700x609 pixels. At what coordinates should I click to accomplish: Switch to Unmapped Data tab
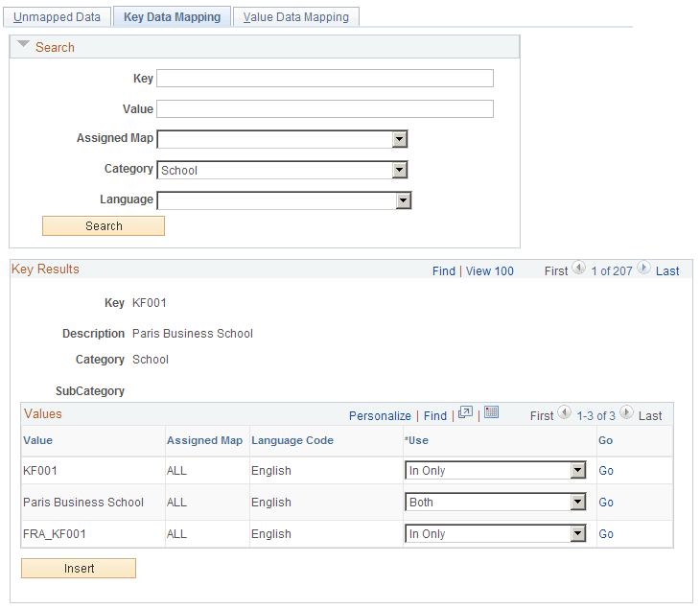[x=57, y=17]
